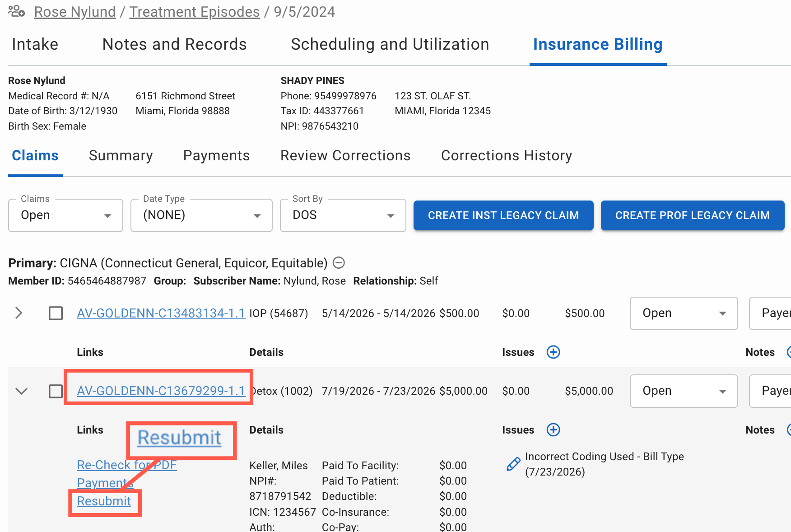Expand the IOP claim row
The image size is (791, 532).
point(19,313)
